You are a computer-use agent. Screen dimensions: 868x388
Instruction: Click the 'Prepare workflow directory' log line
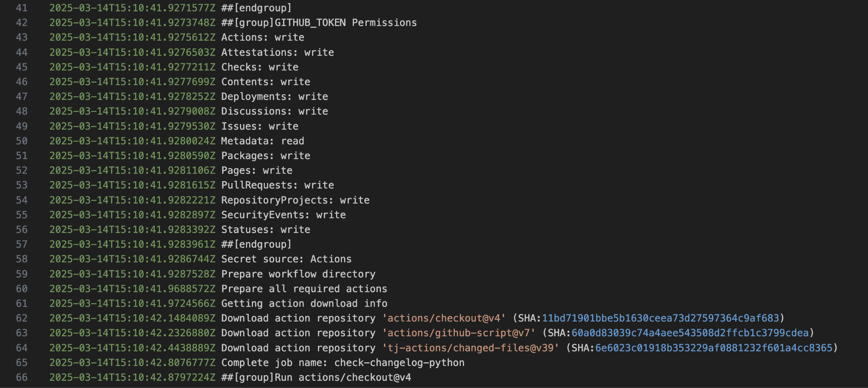tap(298, 274)
